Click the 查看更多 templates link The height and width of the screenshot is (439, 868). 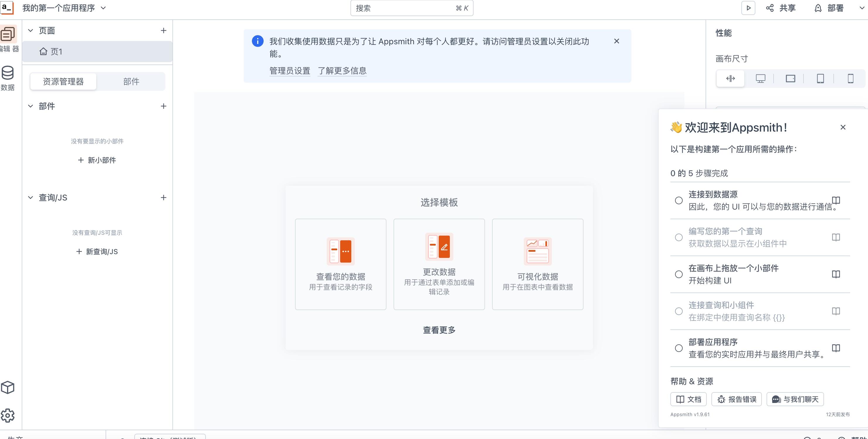439,330
